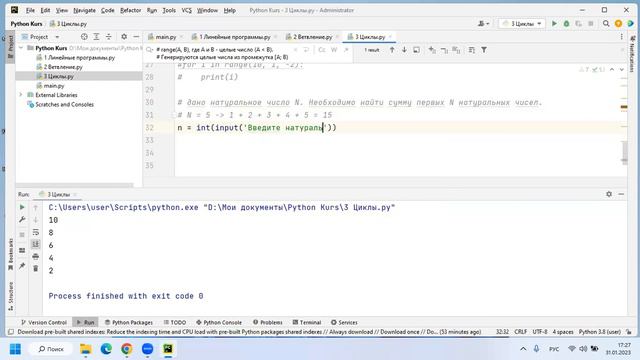Open Search Everywhere magnifier icon

coord(606,24)
